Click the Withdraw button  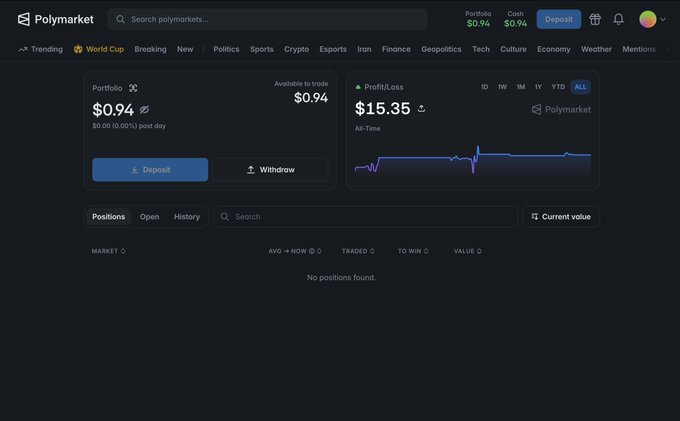pos(271,170)
